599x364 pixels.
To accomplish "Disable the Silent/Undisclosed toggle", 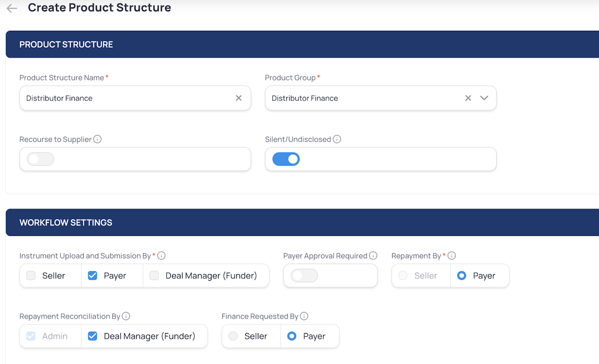I will 286,159.
